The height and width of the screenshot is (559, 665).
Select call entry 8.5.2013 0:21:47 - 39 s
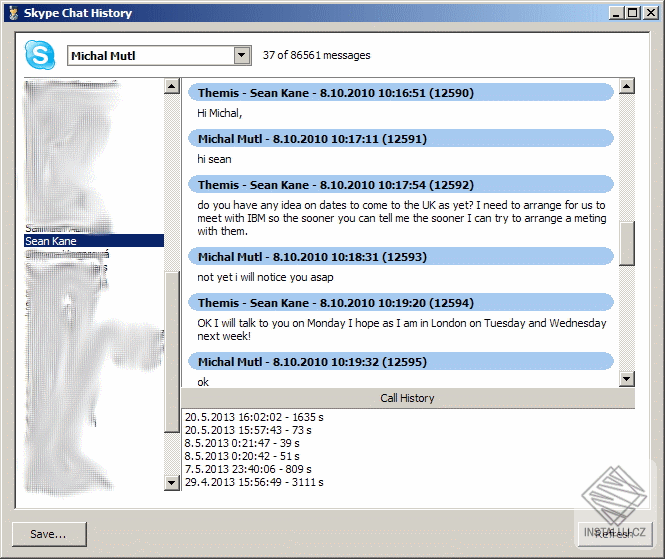pos(242,443)
